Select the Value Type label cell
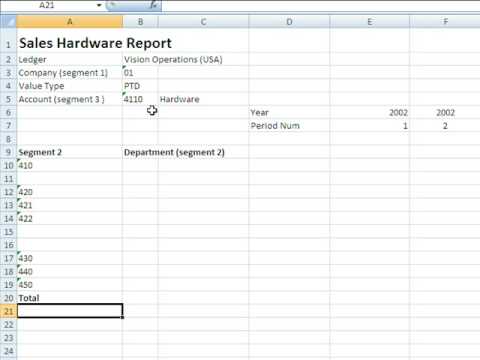This screenshot has height=360, width=480. [70, 86]
